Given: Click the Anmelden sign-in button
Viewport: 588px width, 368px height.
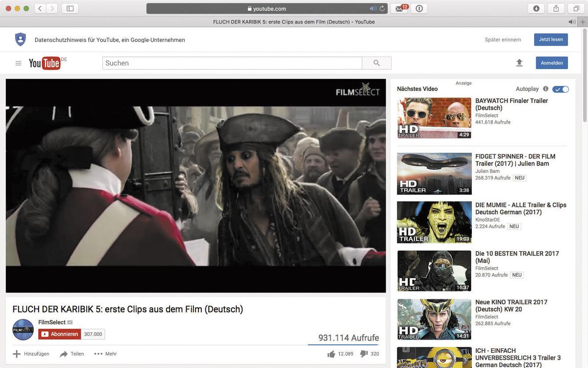Looking at the screenshot, I should pos(552,63).
